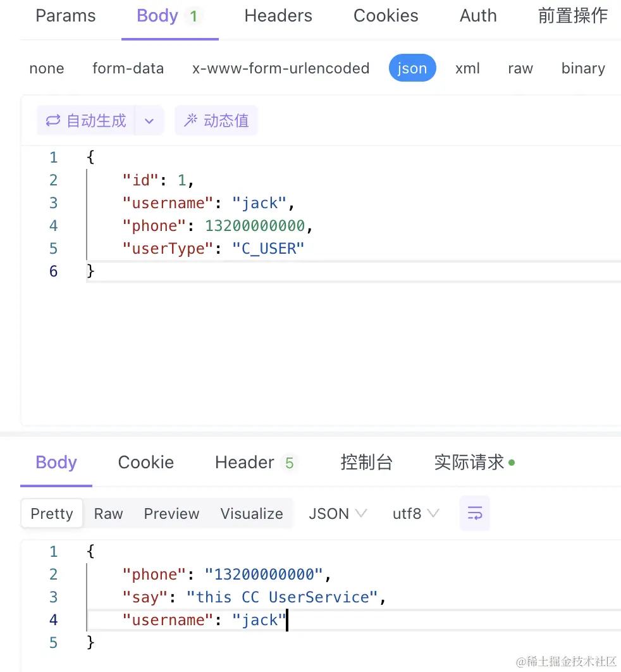Image resolution: width=621 pixels, height=672 pixels.
Task: Click the 动态值 button
Action: [216, 120]
